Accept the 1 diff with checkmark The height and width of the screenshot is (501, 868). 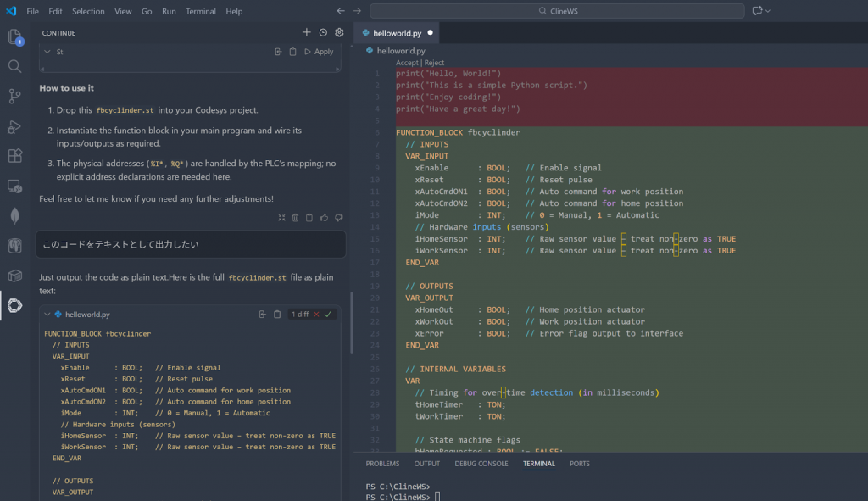(x=327, y=315)
